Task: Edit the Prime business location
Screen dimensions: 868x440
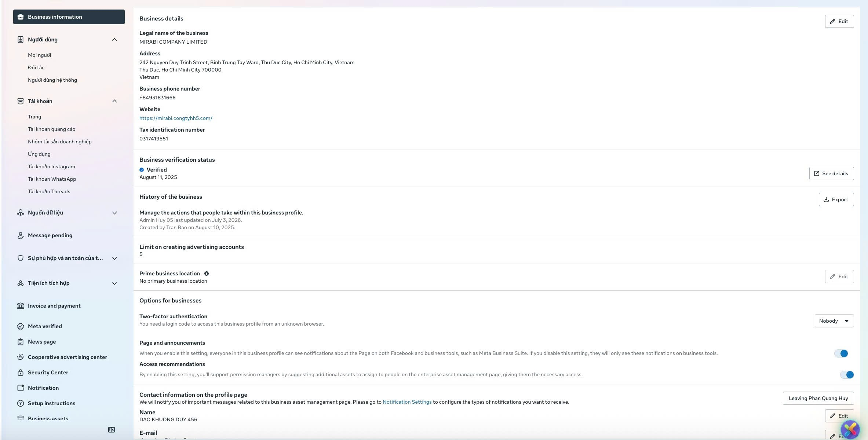Action: (x=839, y=276)
